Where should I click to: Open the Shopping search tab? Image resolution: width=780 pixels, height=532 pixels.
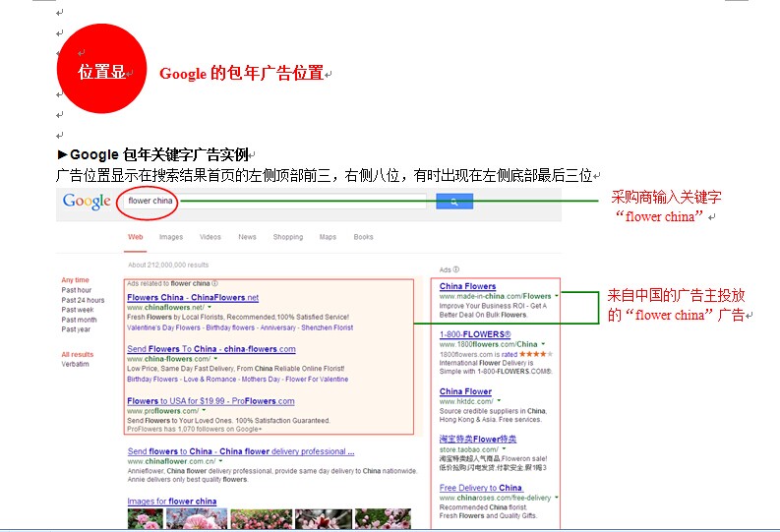tap(287, 237)
